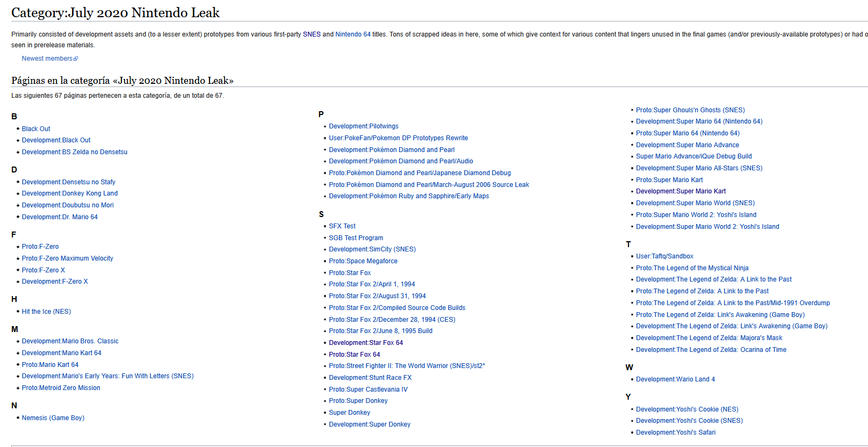
Task: Open Proto:F-Zero page
Action: tap(40, 247)
